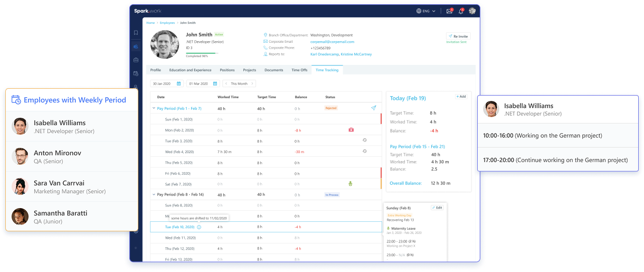
Task: Go to previous month arrow
Action: pyautogui.click(x=226, y=83)
